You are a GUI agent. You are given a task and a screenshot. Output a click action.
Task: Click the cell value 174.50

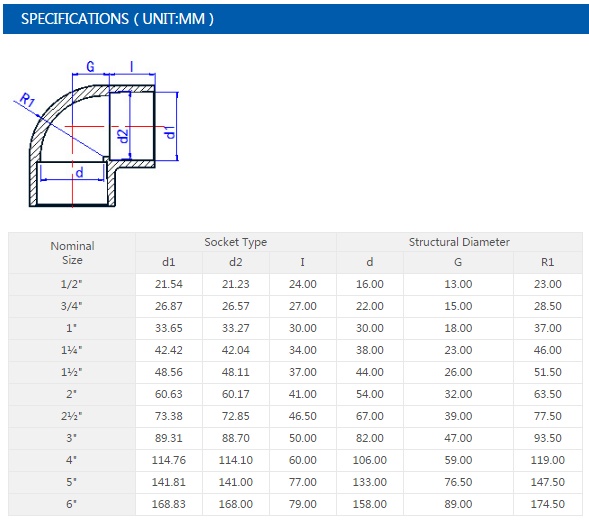tap(547, 504)
